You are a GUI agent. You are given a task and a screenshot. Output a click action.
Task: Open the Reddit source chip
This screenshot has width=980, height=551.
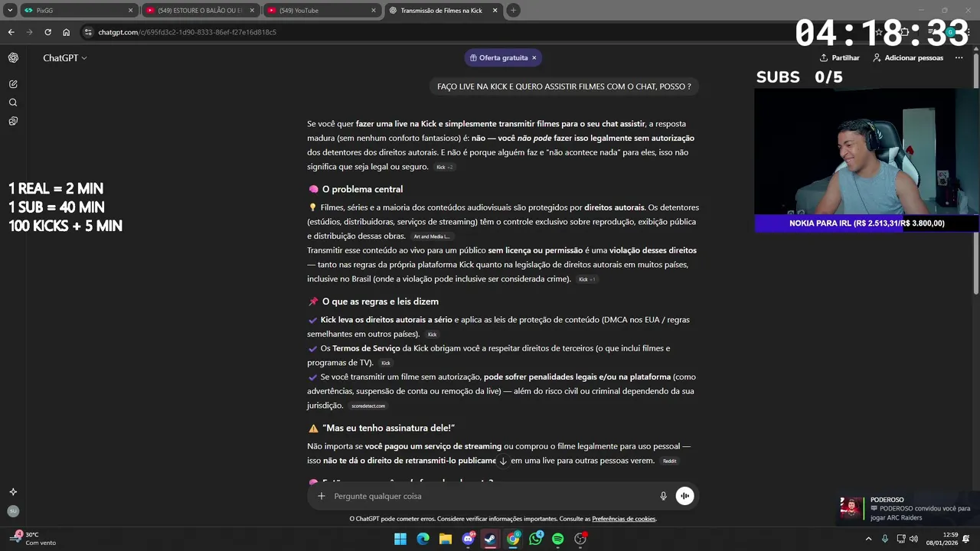[670, 461]
